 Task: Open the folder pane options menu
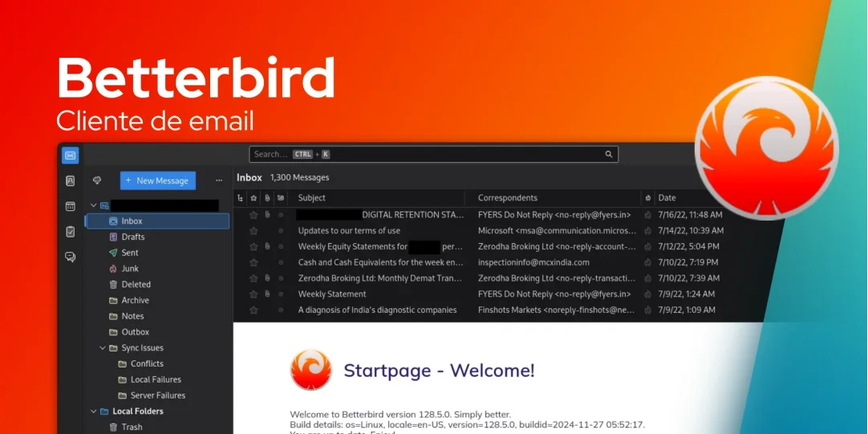(219, 180)
